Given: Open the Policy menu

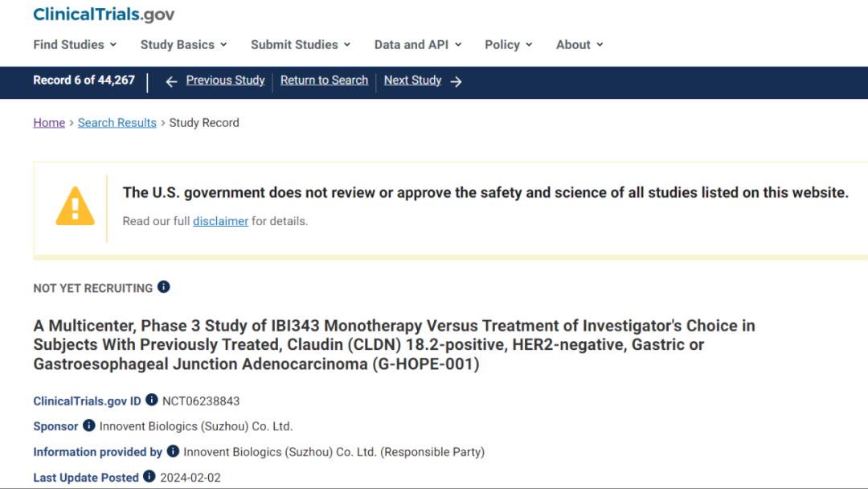Looking at the screenshot, I should coord(509,45).
